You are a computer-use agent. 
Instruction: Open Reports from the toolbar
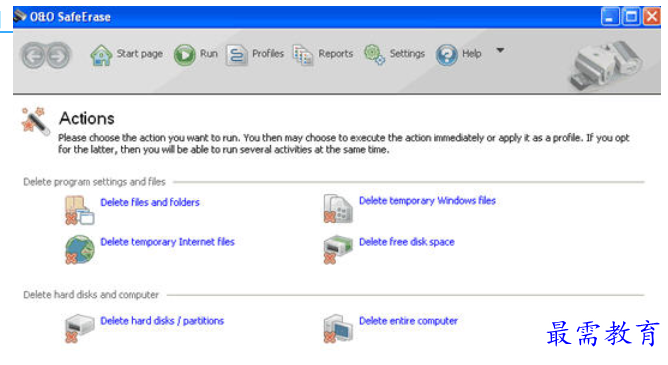point(336,54)
